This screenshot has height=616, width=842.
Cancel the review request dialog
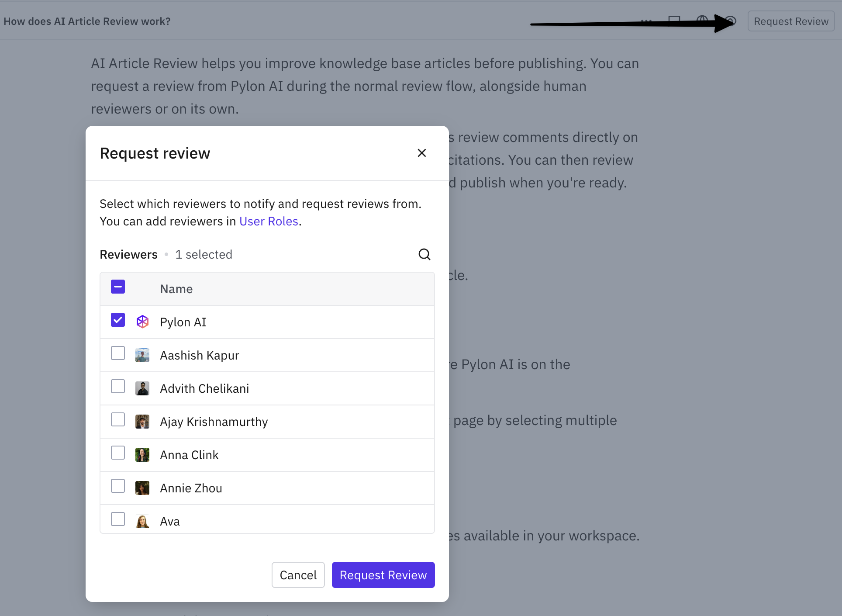pos(298,575)
